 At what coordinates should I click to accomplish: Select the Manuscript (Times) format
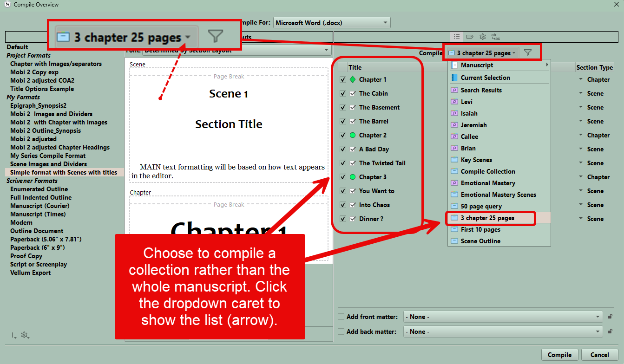38,214
